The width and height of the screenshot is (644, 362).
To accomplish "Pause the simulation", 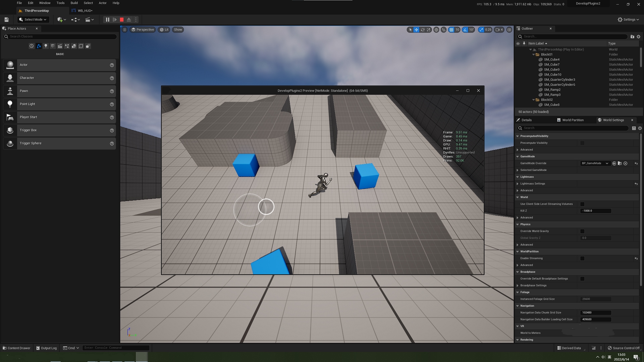I will [107, 20].
